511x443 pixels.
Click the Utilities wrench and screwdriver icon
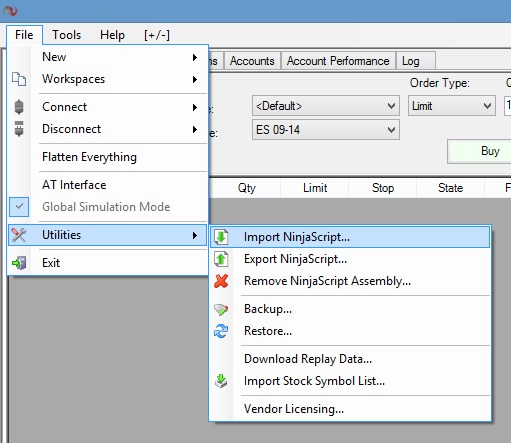[x=19, y=235]
